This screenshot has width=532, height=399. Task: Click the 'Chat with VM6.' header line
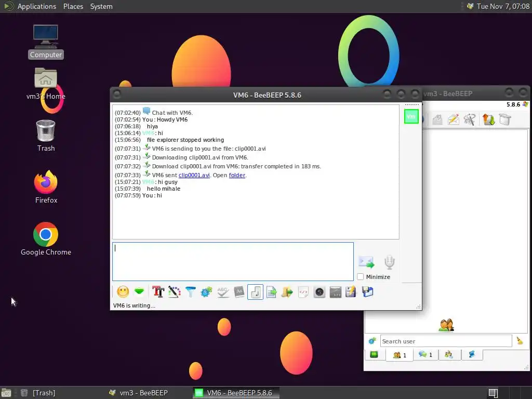(x=172, y=113)
